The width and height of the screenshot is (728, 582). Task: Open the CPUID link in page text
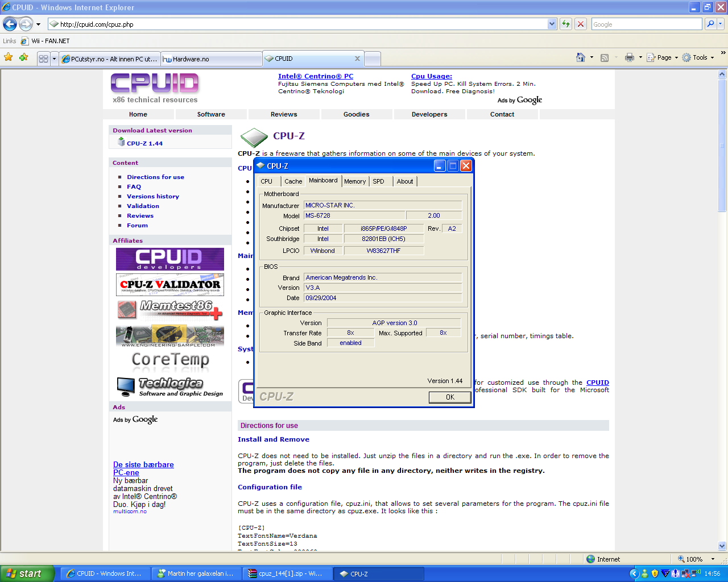[x=598, y=383]
